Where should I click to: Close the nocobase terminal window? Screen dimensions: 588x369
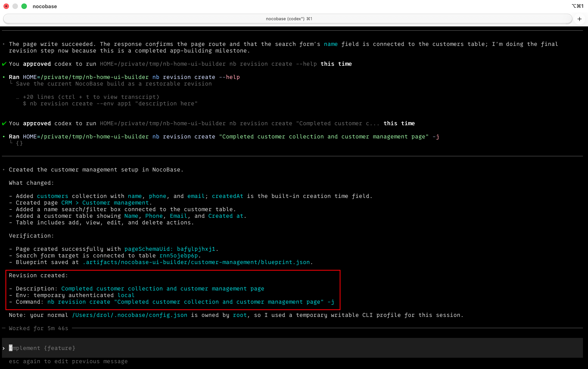[6, 6]
